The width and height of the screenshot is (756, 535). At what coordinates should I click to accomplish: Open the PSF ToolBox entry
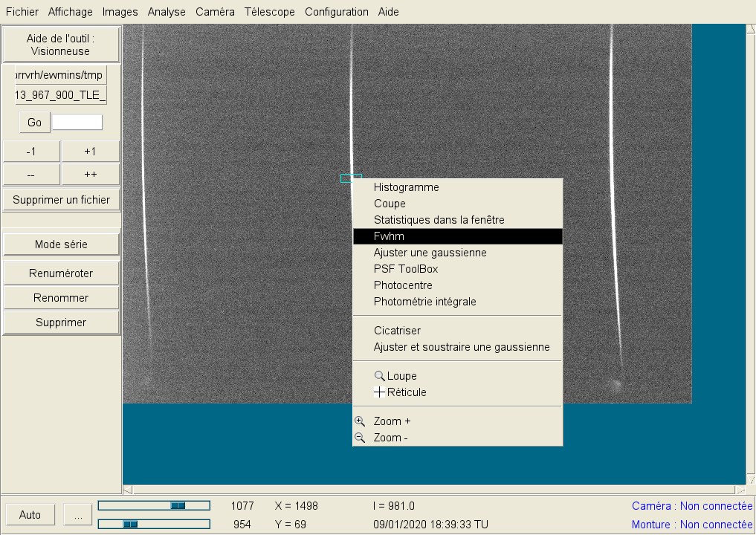point(406,269)
